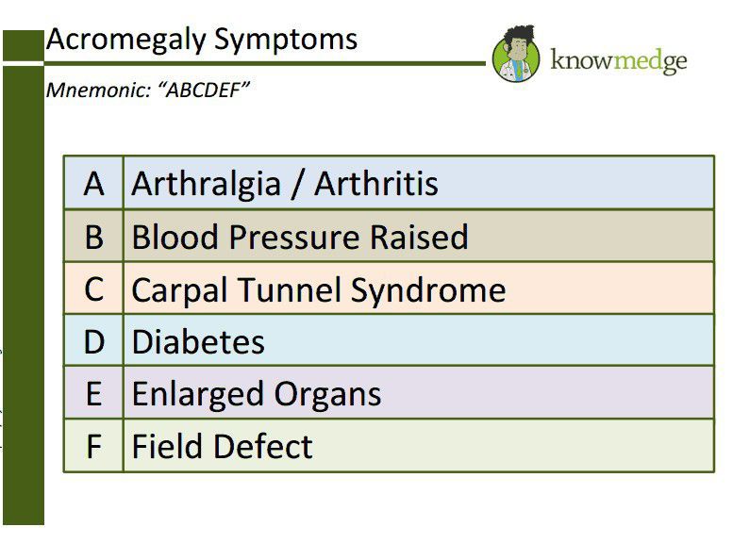This screenshot has height=560, width=733.
Task: Click the letter C cell
Action: pos(93,288)
